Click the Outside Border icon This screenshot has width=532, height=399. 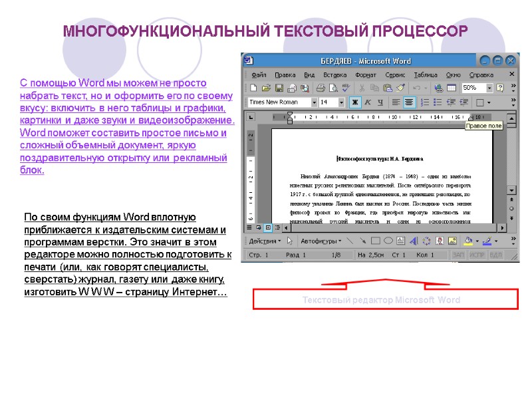pos(479,102)
